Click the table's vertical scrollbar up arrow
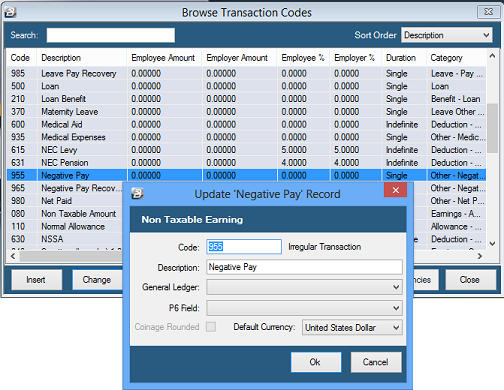This screenshot has height=390, width=504. (492, 56)
